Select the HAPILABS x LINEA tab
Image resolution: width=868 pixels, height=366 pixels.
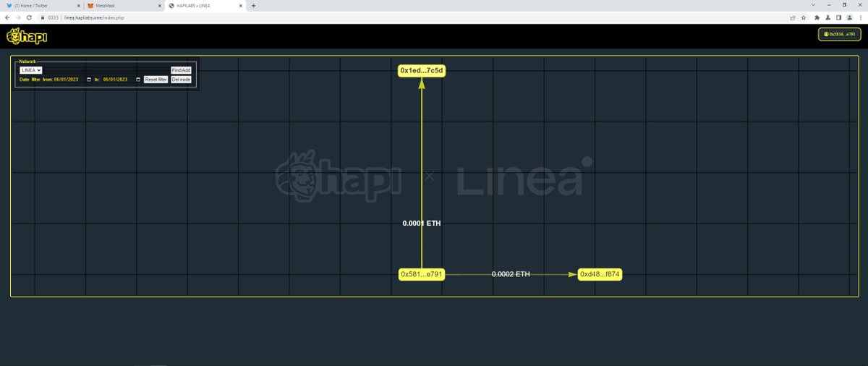[204, 5]
